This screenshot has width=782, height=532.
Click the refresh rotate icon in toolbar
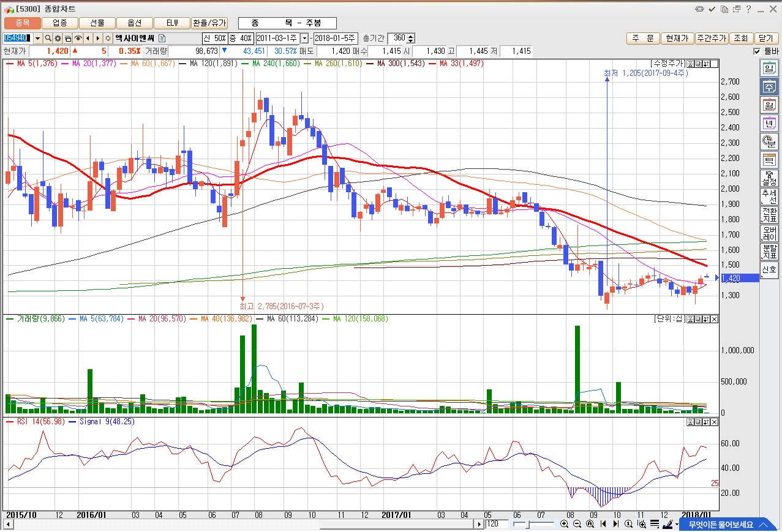point(108,38)
